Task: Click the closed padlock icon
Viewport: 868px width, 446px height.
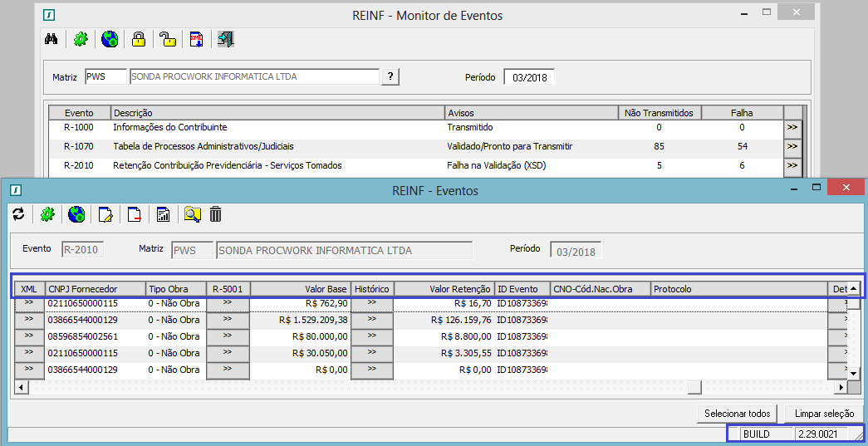Action: 139,39
